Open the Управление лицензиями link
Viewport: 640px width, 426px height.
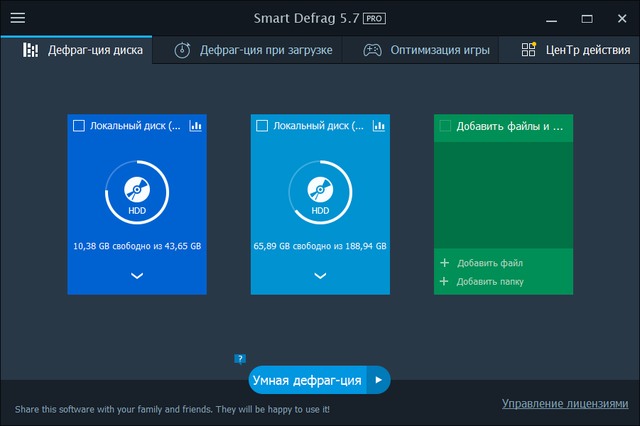[x=564, y=403]
